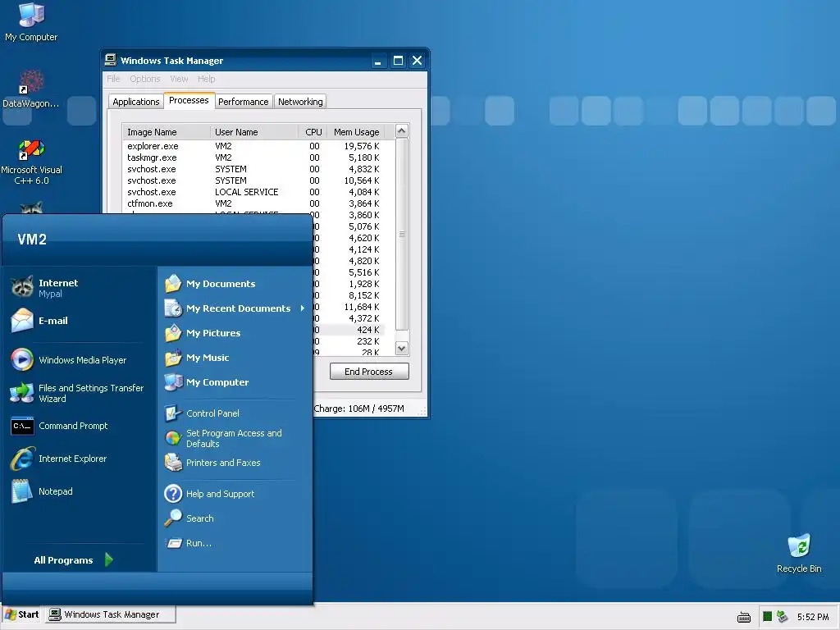Select svchost.exe row using 10,564 K

(x=253, y=180)
